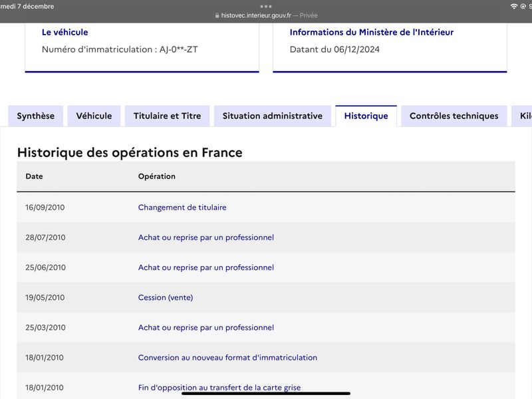Click the 18/01/2010 date of the Conversion row
This screenshot has height=399, width=532.
45,358
